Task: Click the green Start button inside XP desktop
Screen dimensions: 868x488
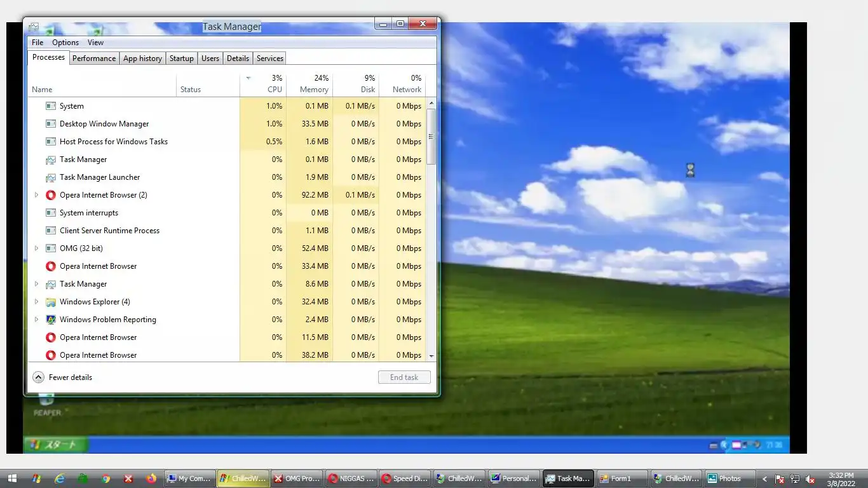Action: click(x=56, y=444)
